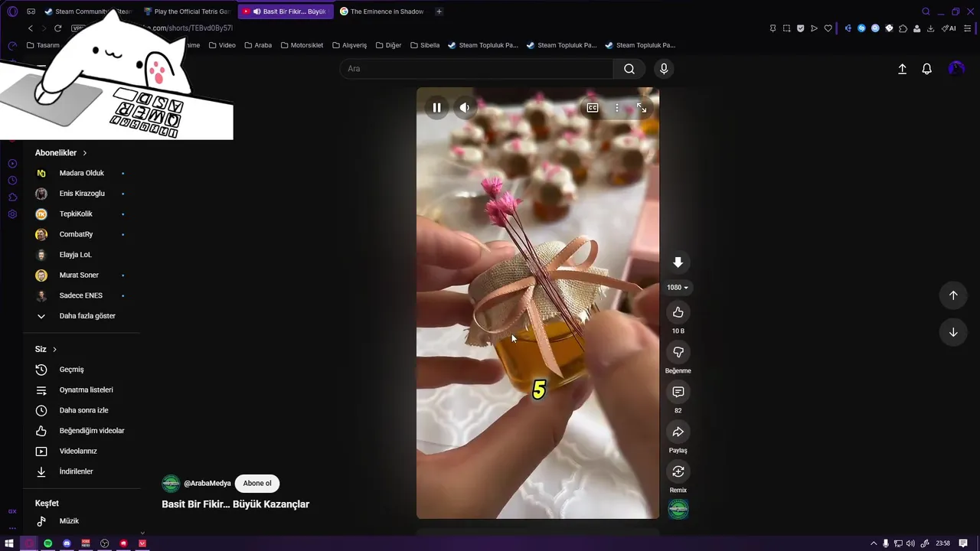Expand Daha fazla göster subscriptions
980x551 pixels.
coord(81,316)
